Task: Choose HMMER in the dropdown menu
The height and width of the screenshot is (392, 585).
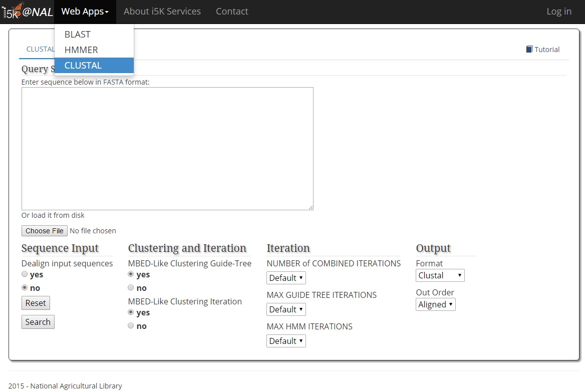Action: [81, 50]
